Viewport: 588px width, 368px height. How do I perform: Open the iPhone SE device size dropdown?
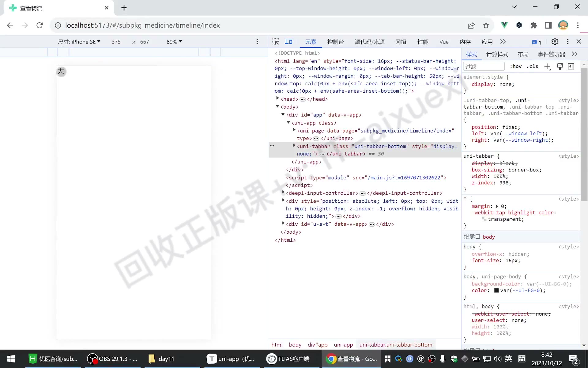coord(79,42)
